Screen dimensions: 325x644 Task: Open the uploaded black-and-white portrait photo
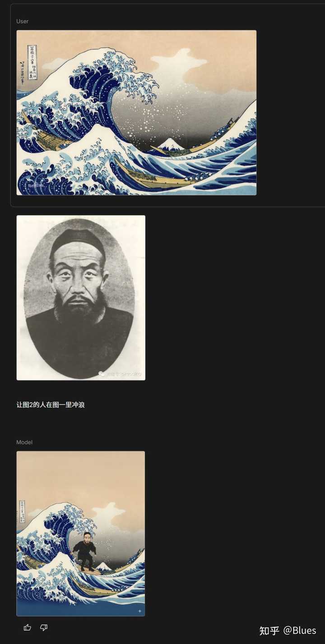(x=81, y=298)
